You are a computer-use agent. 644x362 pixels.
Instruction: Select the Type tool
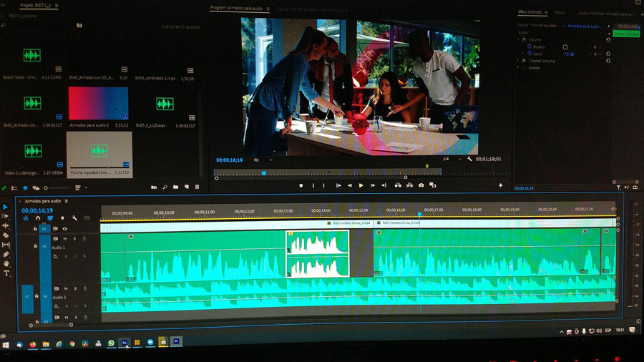[x=6, y=273]
